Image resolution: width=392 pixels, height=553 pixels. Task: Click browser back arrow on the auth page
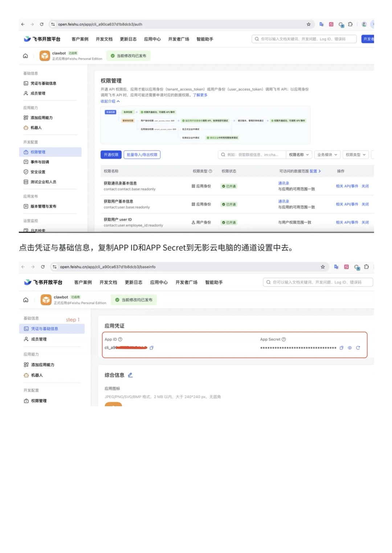23,24
